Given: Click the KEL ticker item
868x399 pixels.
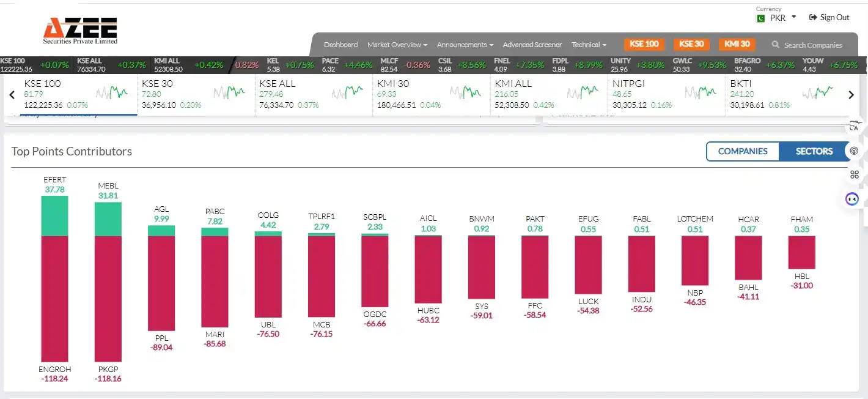Looking at the screenshot, I should (290, 65).
